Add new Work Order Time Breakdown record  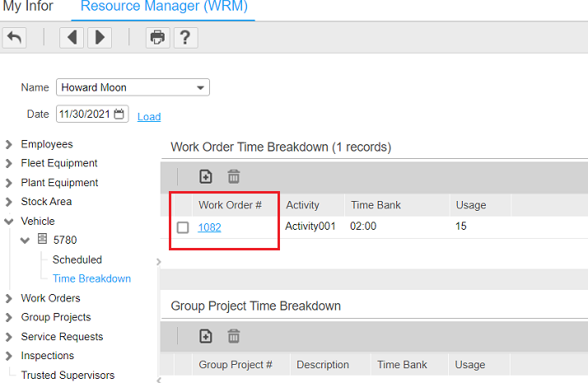(x=206, y=176)
